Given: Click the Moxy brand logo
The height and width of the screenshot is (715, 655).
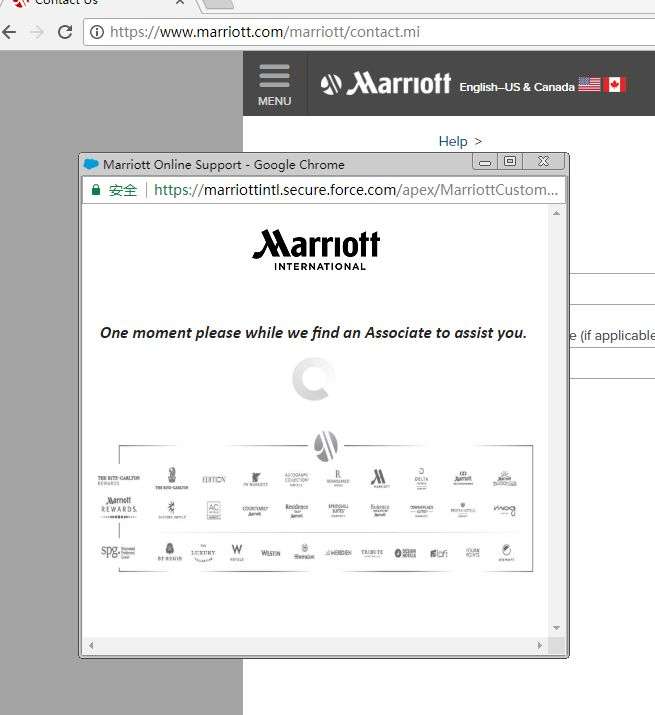Looking at the screenshot, I should (x=504, y=509).
